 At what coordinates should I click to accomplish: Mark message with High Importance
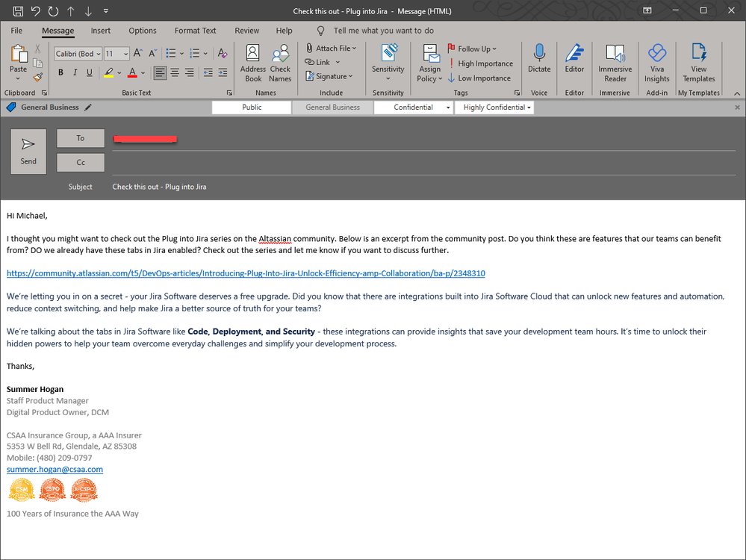(x=482, y=63)
